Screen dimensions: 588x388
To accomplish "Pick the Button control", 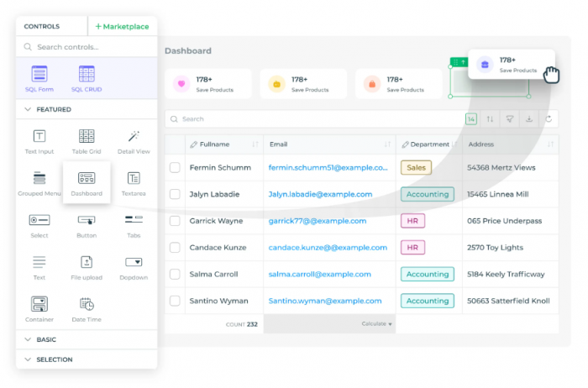I will [x=87, y=226].
